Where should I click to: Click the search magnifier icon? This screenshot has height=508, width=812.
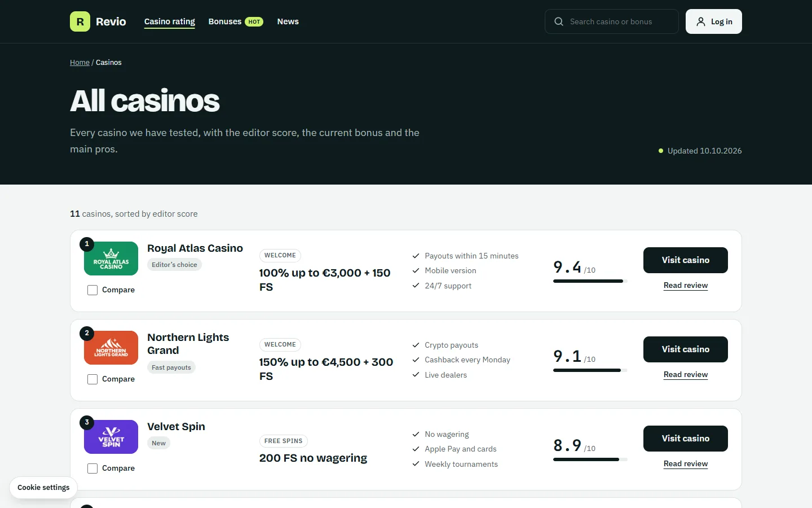point(559,21)
